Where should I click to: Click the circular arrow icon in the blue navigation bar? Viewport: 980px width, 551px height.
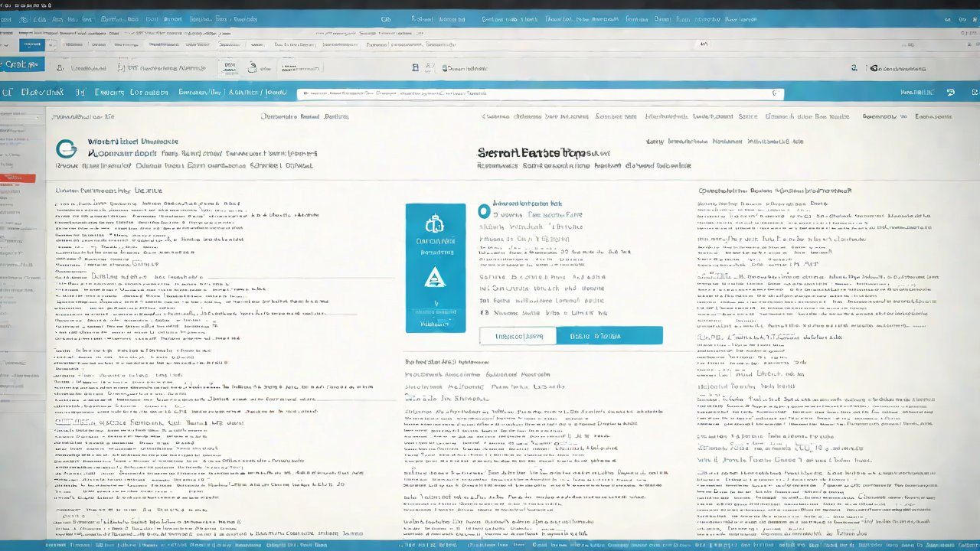[950, 93]
